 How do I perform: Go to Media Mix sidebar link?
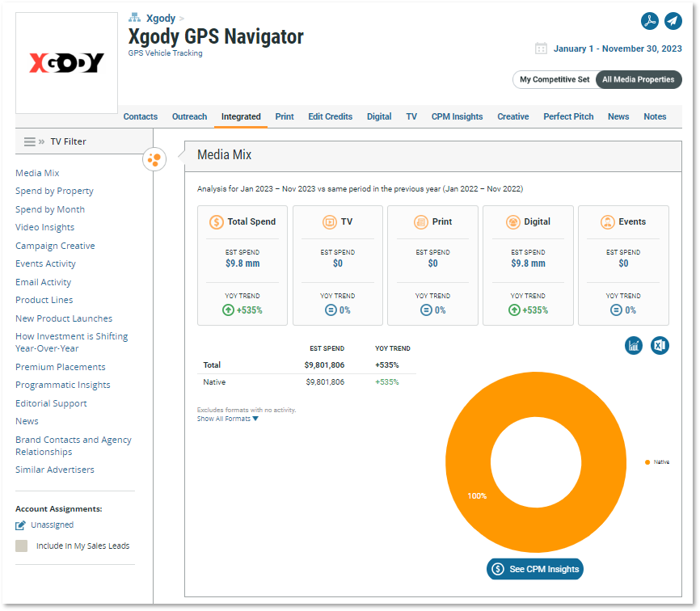click(x=37, y=173)
